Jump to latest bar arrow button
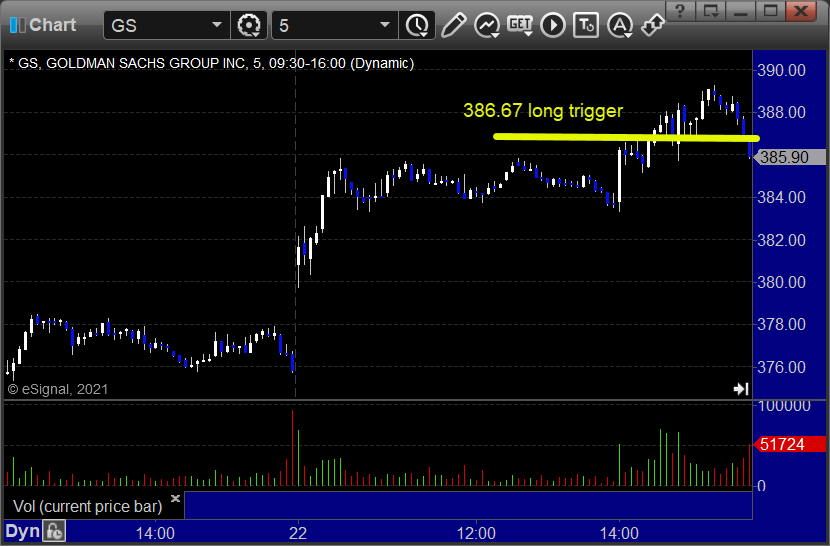This screenshot has width=830, height=546. tap(741, 389)
